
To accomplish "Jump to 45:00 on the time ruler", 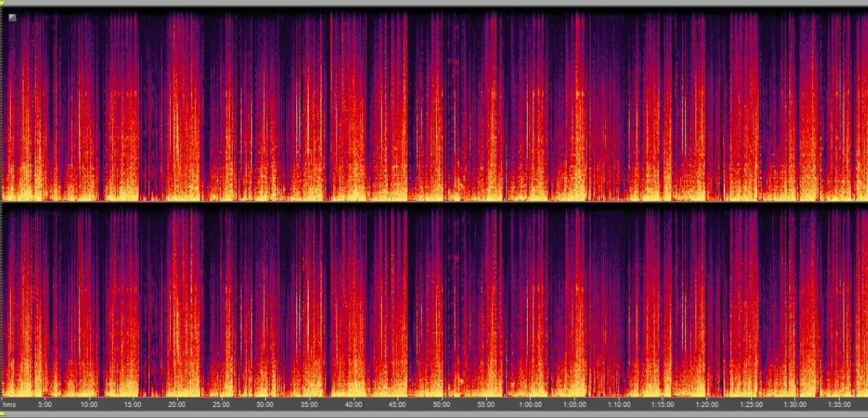I will 398,405.
